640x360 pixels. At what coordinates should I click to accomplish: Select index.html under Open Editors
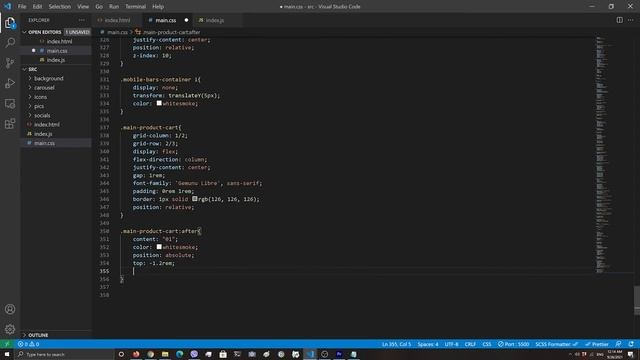click(x=59, y=41)
